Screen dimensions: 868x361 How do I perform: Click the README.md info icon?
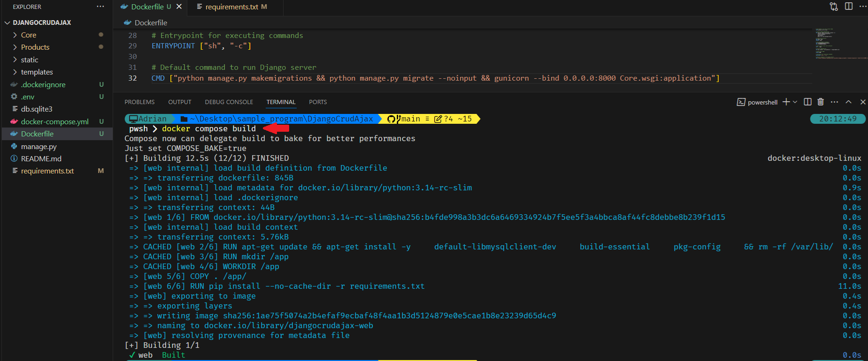(14, 158)
